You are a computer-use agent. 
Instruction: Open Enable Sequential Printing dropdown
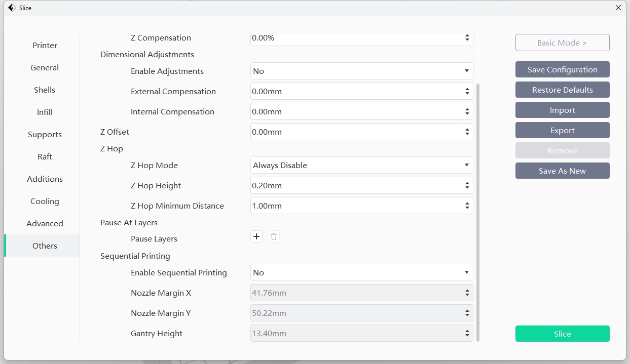tap(361, 273)
